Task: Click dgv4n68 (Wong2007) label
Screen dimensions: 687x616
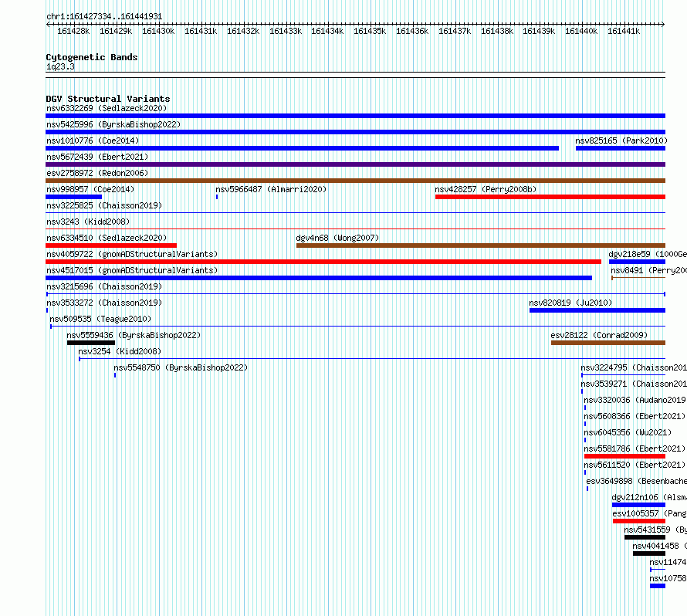Action: [x=337, y=238]
